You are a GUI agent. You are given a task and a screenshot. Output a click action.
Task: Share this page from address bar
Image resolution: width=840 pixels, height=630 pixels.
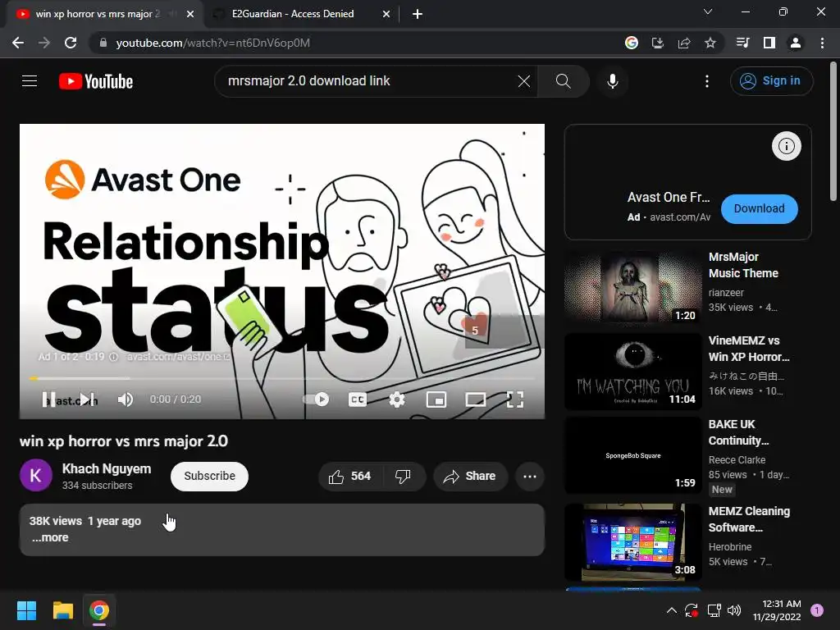[684, 43]
